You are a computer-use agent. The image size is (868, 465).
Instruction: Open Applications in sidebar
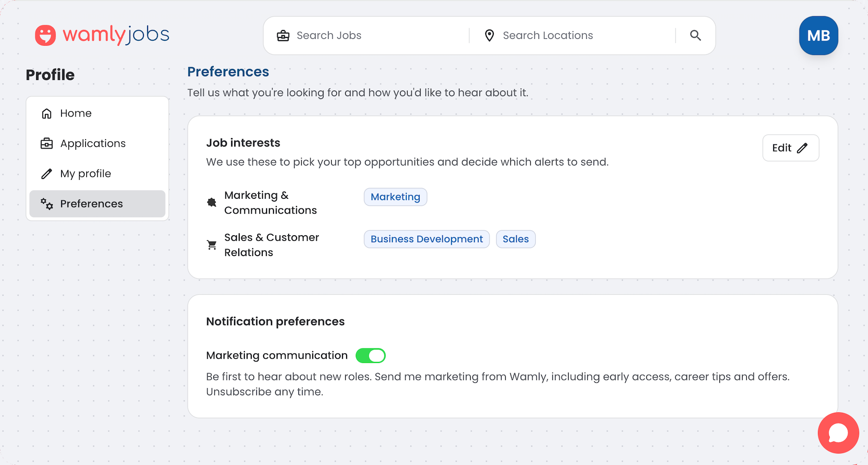pyautogui.click(x=98, y=143)
